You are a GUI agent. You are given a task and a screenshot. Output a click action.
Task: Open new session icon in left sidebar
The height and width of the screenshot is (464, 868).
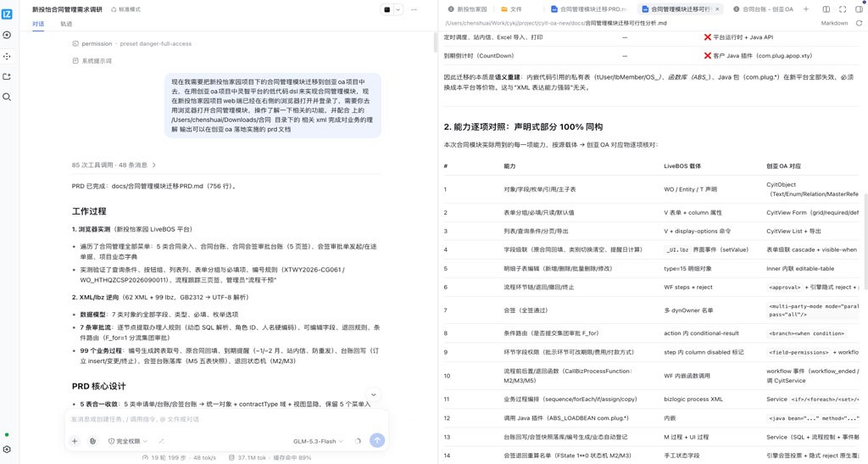click(7, 35)
